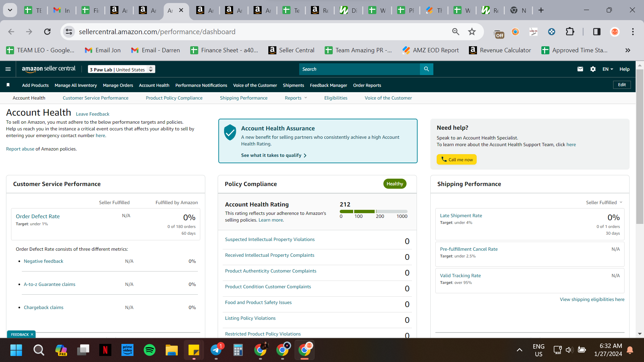Open Order Reports menu item
Screen dimensions: 644x362
tap(367, 85)
